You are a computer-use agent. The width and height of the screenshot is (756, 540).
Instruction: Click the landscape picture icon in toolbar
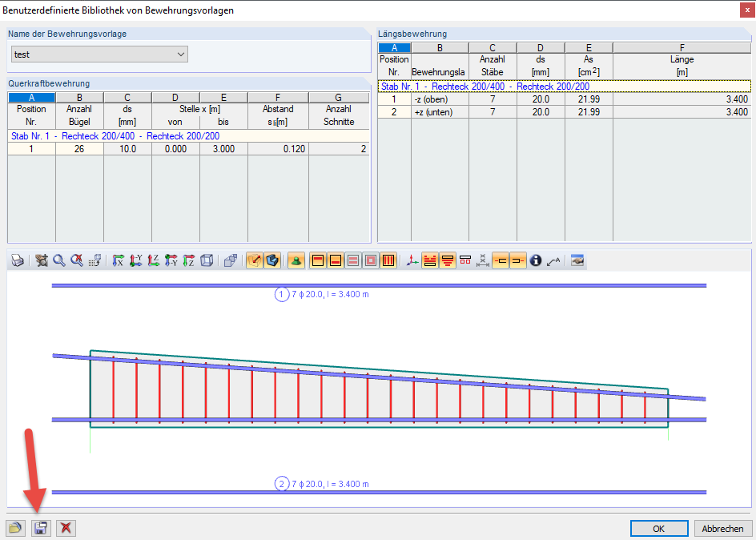click(577, 261)
